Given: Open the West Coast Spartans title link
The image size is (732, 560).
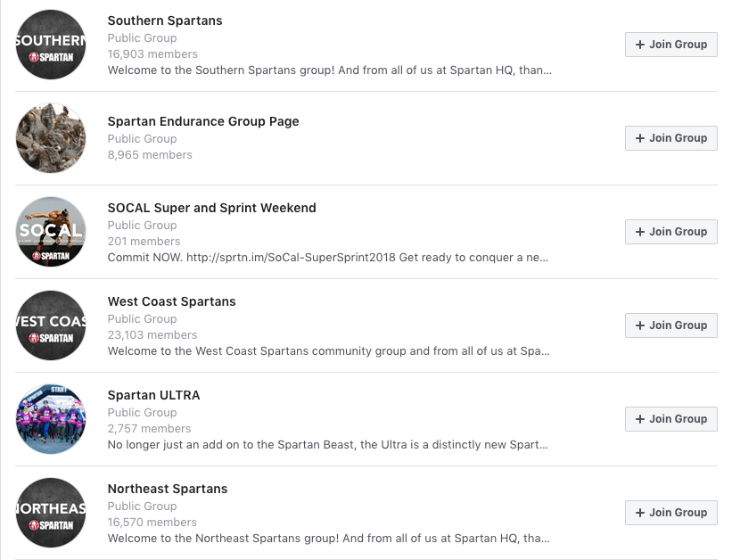Looking at the screenshot, I should click(x=171, y=301).
